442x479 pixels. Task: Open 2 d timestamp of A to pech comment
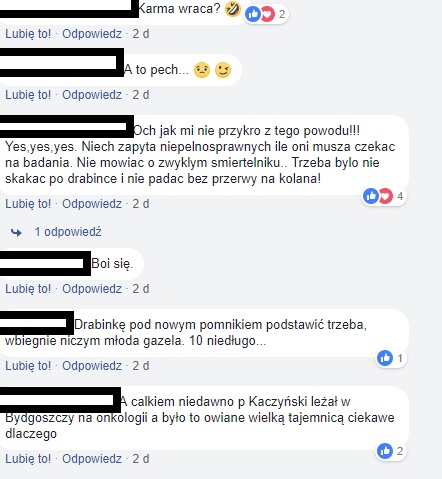pos(141,95)
